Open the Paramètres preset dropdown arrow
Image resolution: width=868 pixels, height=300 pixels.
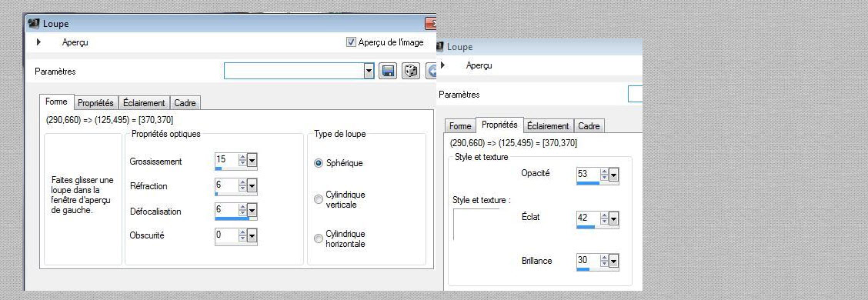point(369,71)
